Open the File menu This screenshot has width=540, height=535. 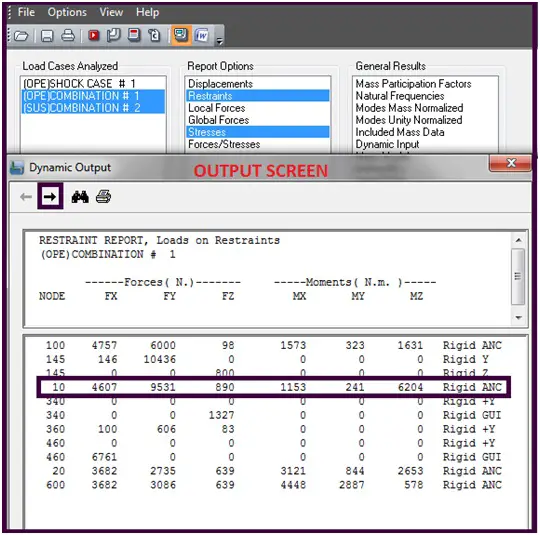coord(26,12)
